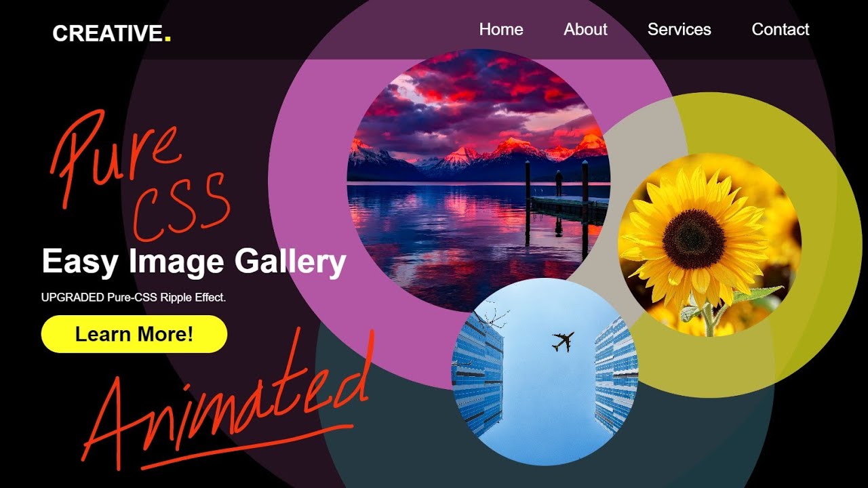Select the sunflower circular image
Image resolution: width=868 pixels, height=488 pixels.
(709, 245)
